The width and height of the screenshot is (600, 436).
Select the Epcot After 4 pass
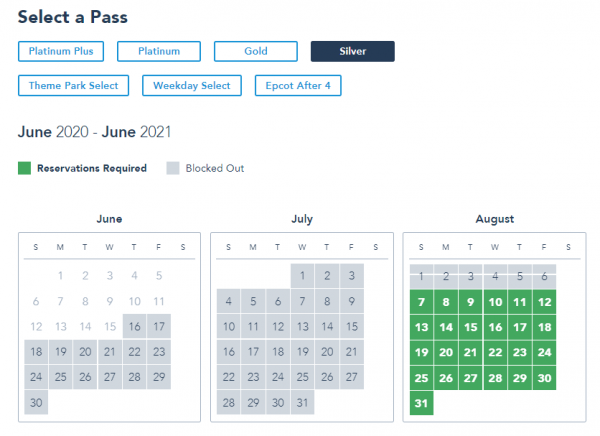click(298, 86)
